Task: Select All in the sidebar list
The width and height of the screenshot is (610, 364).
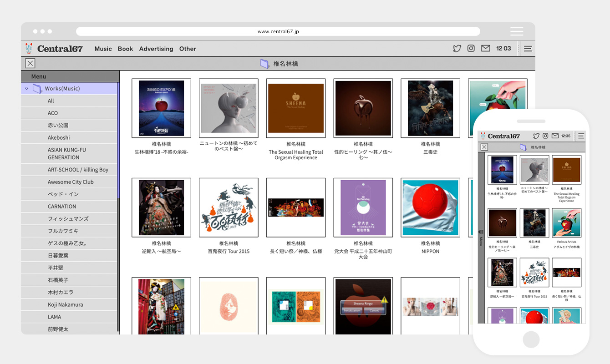Action: 69,101
